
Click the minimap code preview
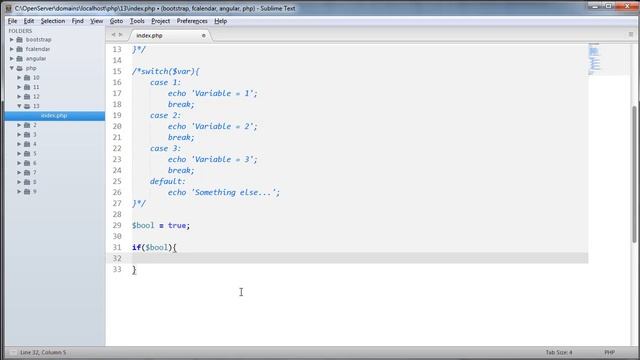point(595,59)
